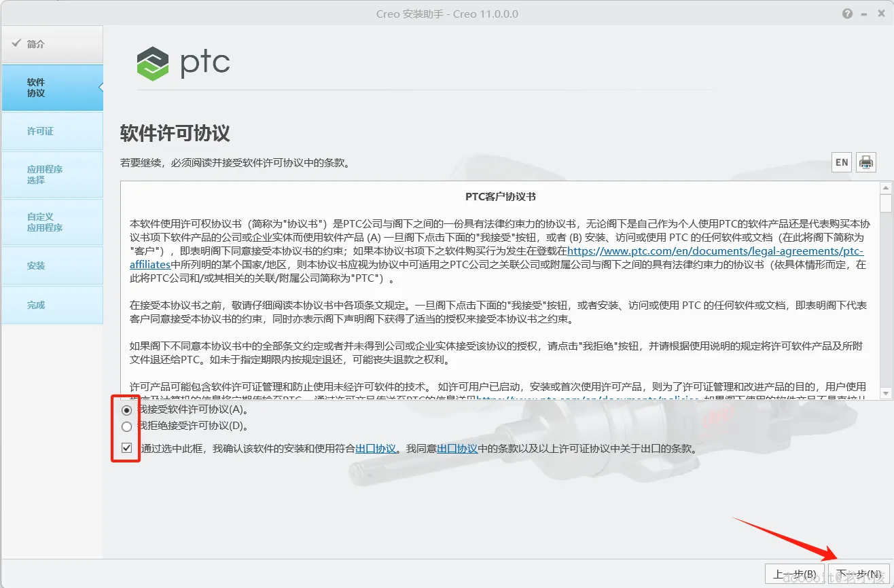Screen dimensions: 894x588
Task: Click the 软件许可协议 heading
Action: click(175, 132)
